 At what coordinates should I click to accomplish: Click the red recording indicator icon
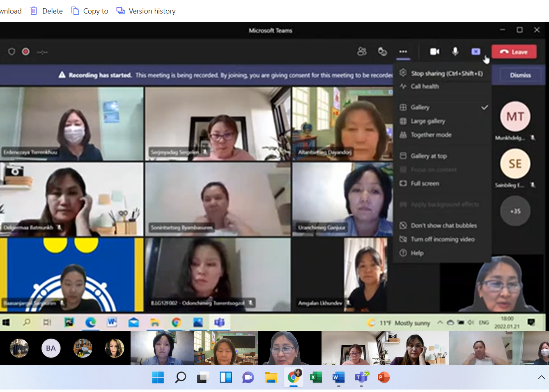pos(26,52)
